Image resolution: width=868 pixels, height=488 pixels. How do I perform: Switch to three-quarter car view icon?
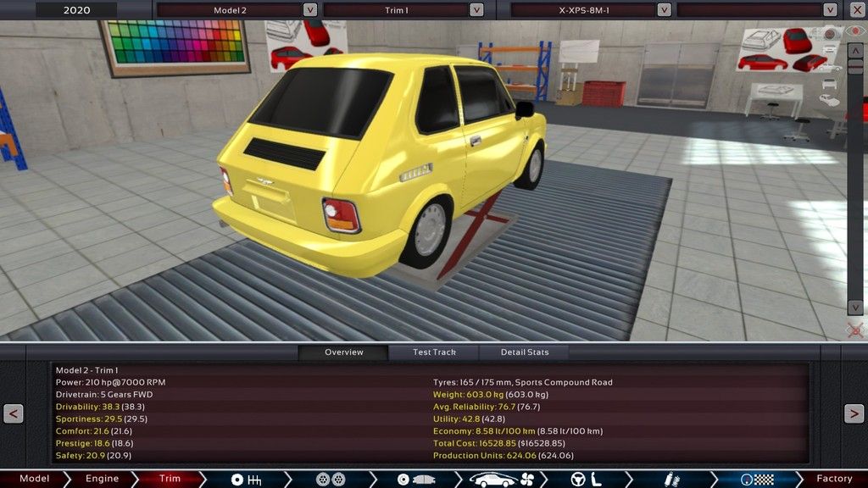click(x=829, y=100)
